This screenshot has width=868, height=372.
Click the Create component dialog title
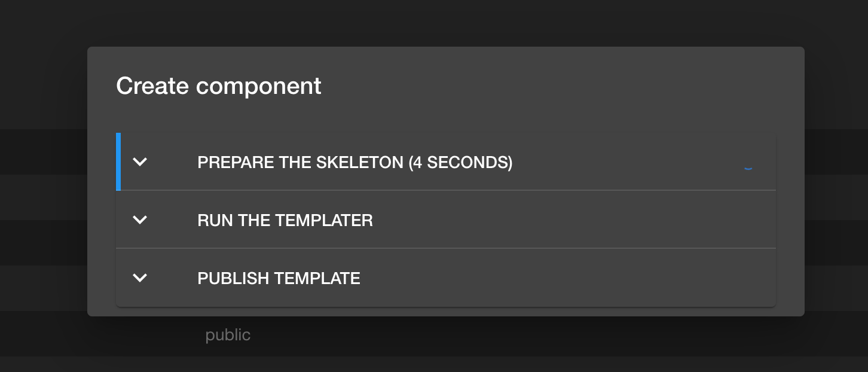click(218, 86)
